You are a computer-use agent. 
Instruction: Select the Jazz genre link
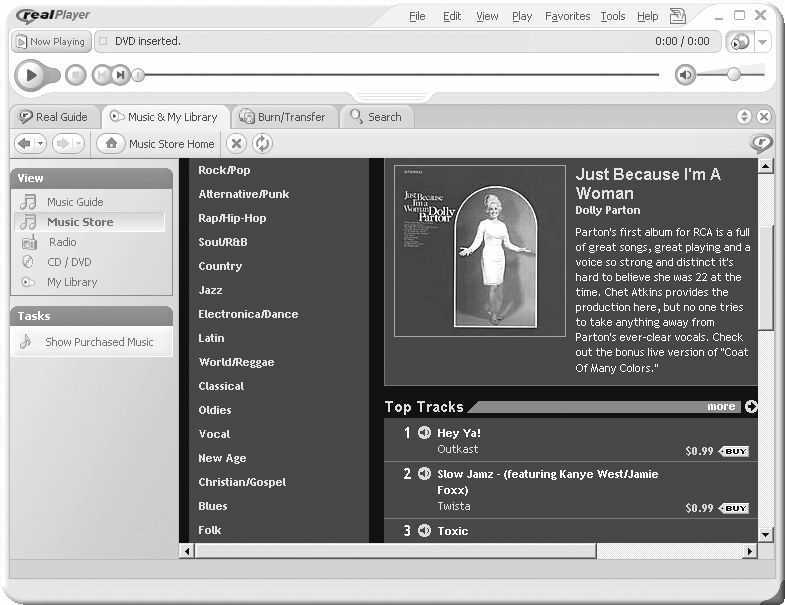(x=210, y=290)
